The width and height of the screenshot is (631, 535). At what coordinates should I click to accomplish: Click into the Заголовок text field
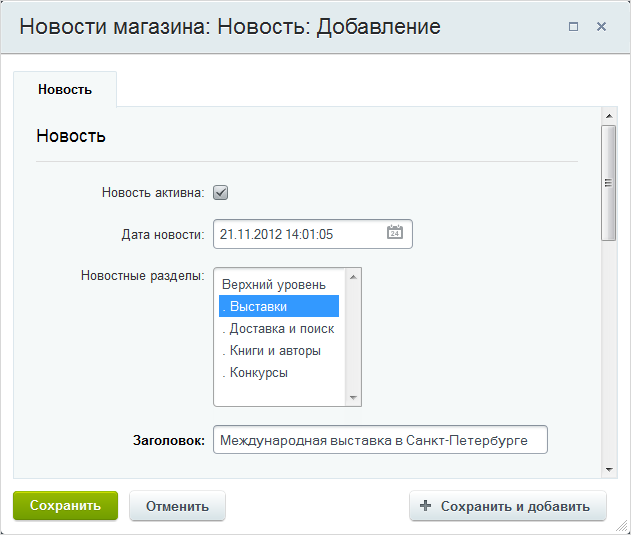(380, 440)
